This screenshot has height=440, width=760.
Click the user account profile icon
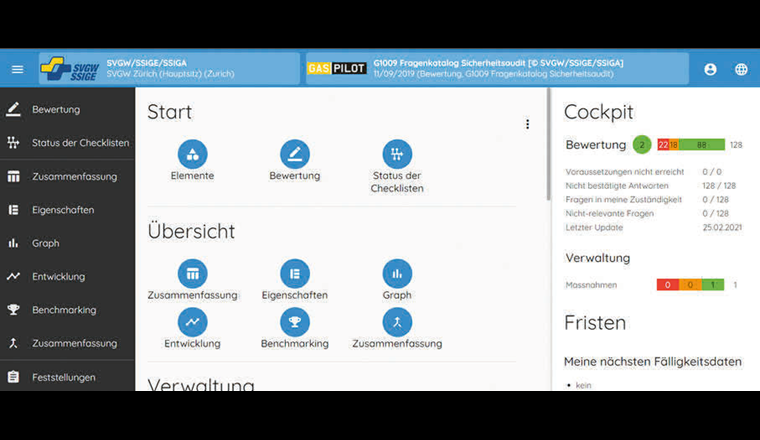710,69
